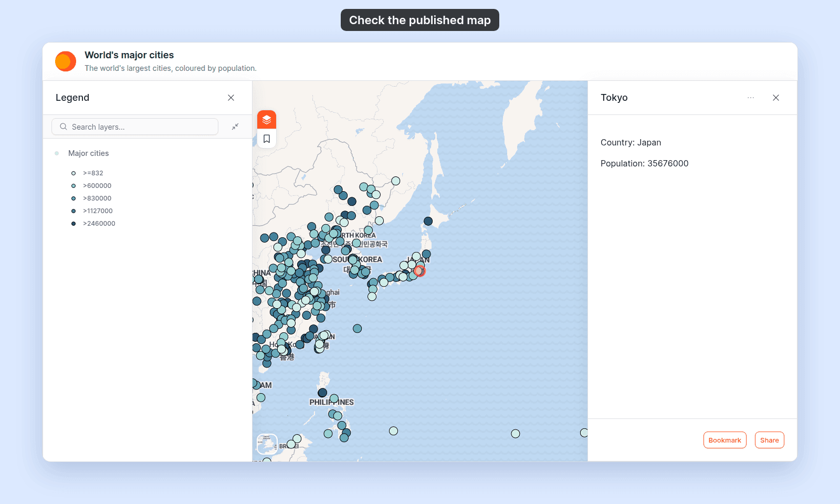The image size is (840, 504).
Task: Click the map subtitle about cities by population
Action: (171, 68)
